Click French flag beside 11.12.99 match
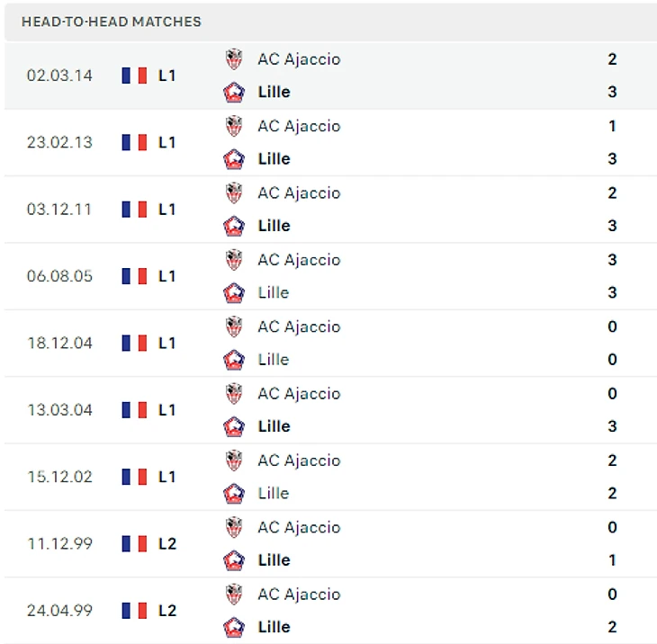The image size is (657, 644). [x=134, y=543]
